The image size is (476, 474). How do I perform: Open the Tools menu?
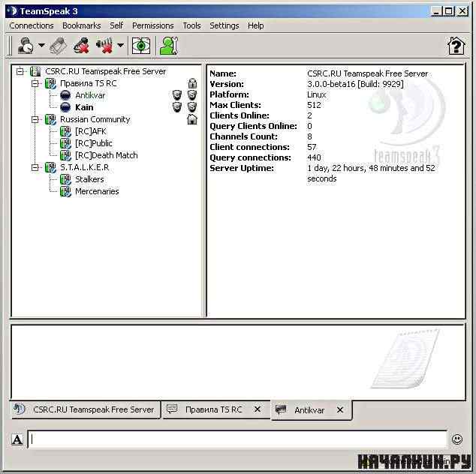pos(191,25)
